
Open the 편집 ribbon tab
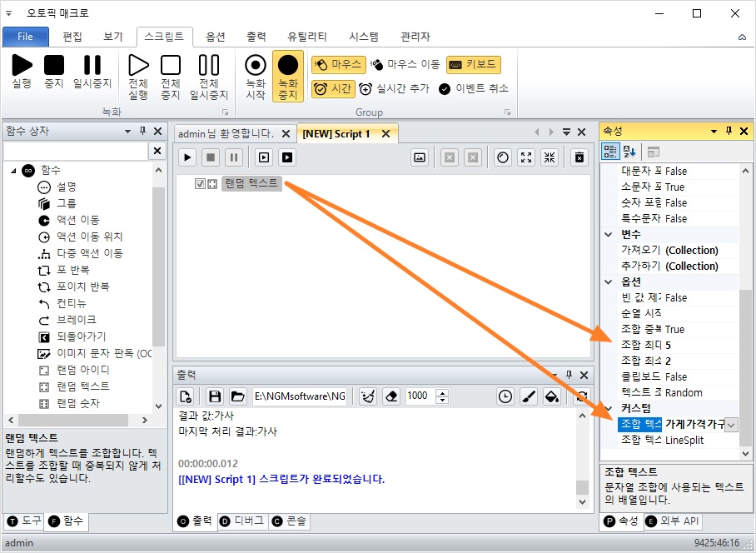[x=72, y=37]
